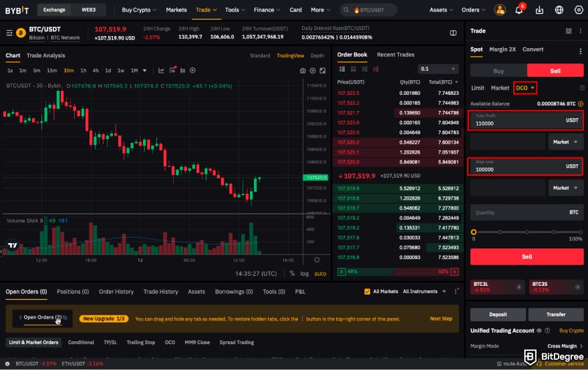Toggle the log scale on chart
The height and width of the screenshot is (370, 588).
coord(305,274)
